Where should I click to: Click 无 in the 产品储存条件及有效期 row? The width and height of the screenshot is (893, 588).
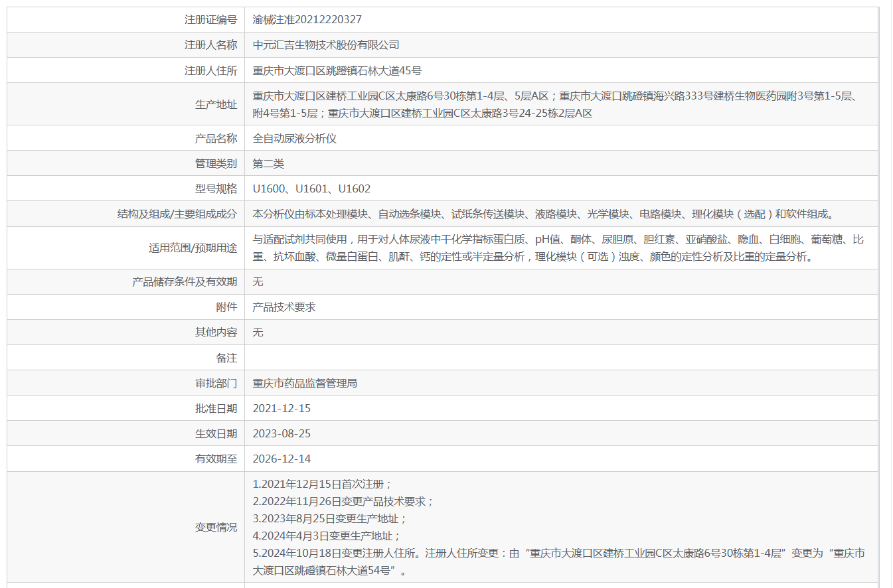[x=258, y=282]
